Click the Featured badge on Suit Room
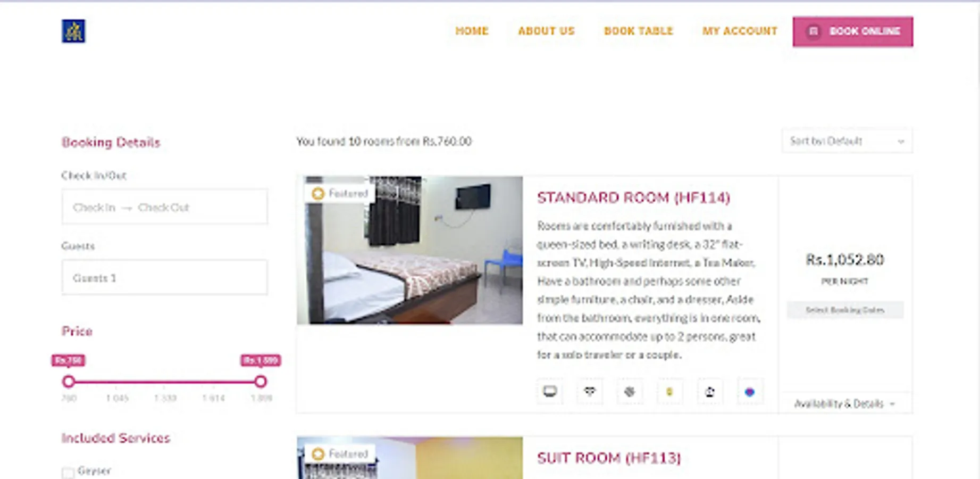 [340, 453]
